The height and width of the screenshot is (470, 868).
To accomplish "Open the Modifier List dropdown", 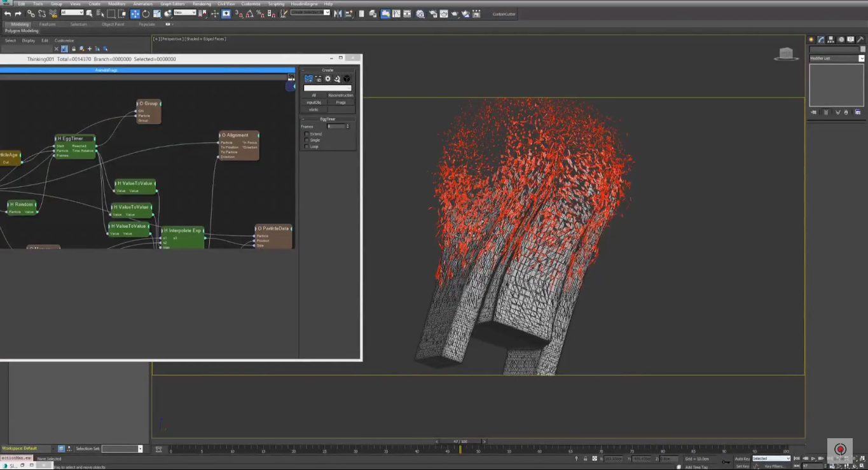I will click(837, 58).
